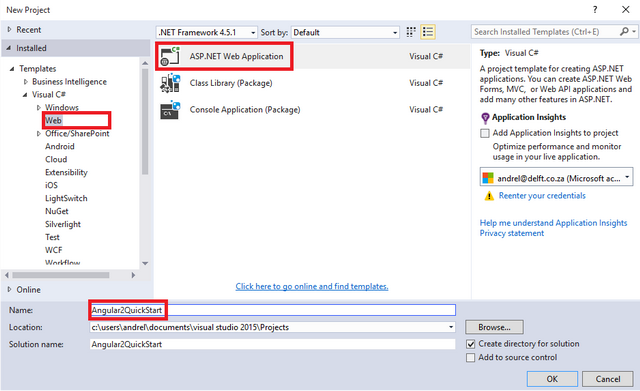Collapse the Templates tree node
Viewport: 640px width, 391px height.
click(12, 69)
